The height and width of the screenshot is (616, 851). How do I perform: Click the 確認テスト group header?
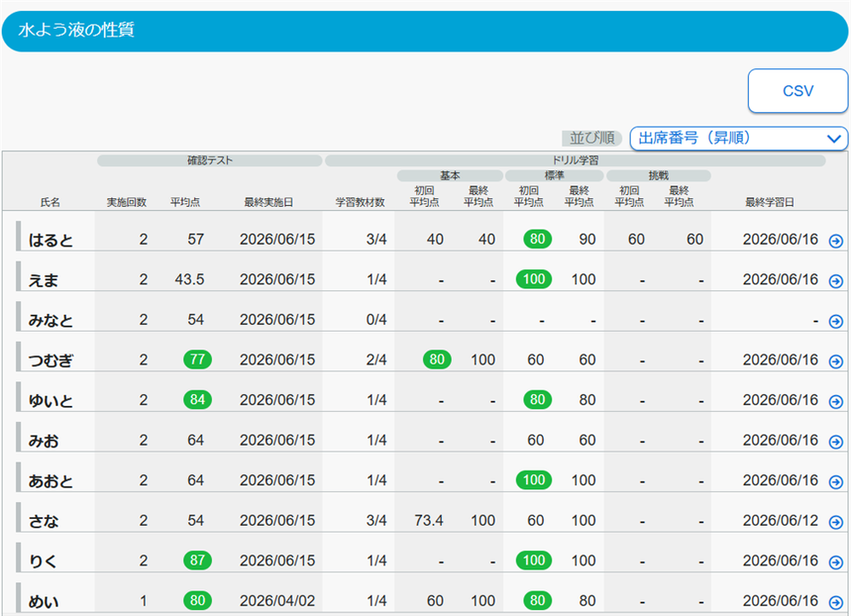209,161
